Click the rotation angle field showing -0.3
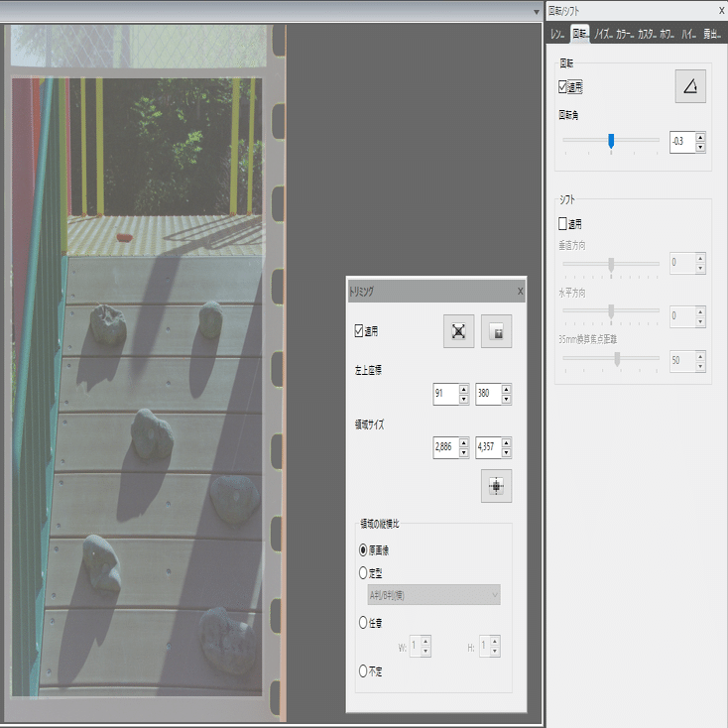Viewport: 728px width, 728px height. pyautogui.click(x=682, y=142)
